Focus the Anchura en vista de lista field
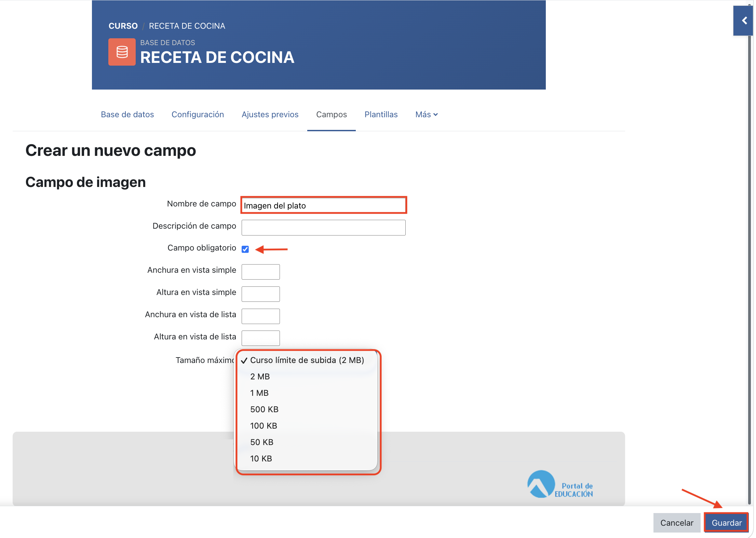The height and width of the screenshot is (538, 756). pyautogui.click(x=260, y=316)
